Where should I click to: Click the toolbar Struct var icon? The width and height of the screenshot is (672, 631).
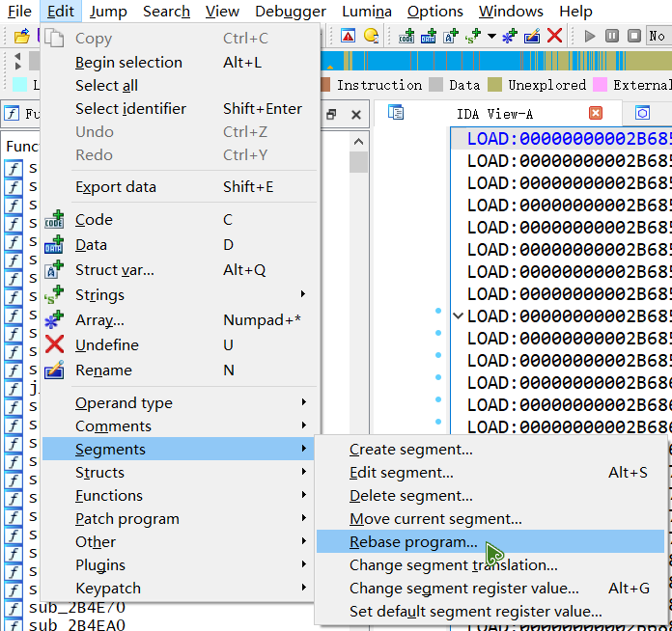pyautogui.click(x=451, y=36)
